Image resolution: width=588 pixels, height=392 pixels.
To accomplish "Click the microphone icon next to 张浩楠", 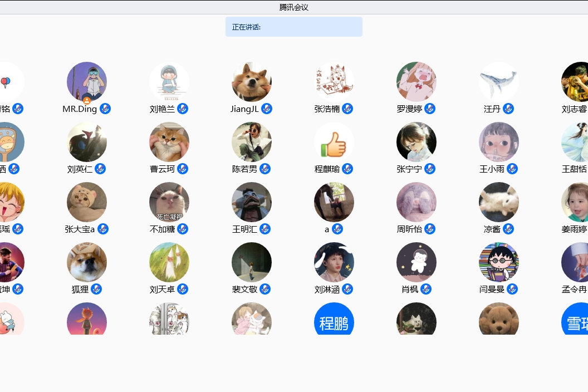I will (x=347, y=109).
